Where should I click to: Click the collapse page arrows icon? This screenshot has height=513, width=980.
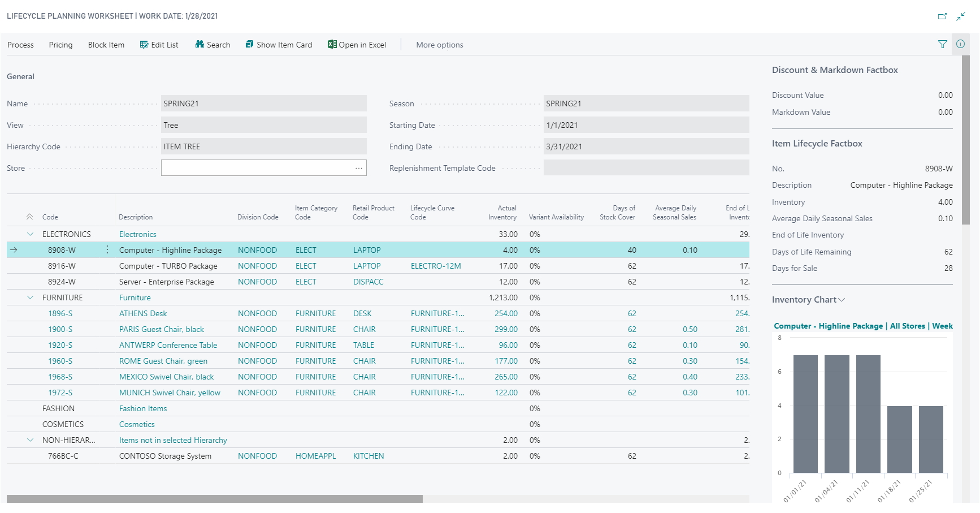tap(961, 16)
